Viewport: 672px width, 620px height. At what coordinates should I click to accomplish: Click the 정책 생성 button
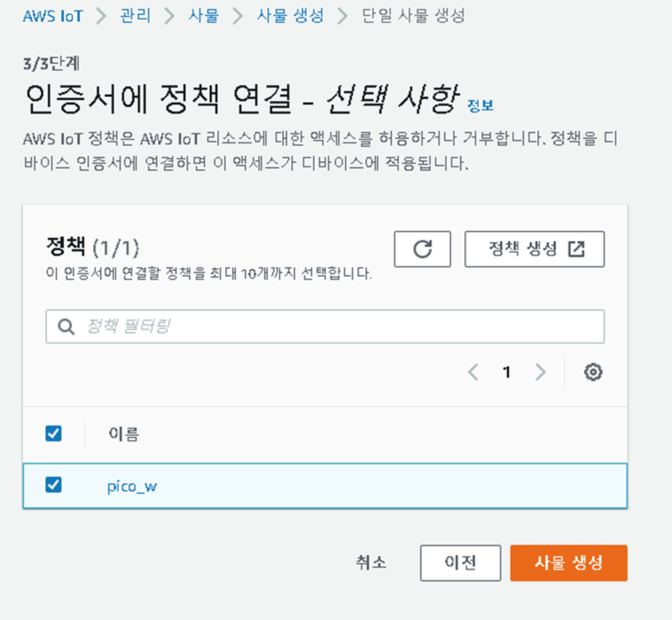click(x=534, y=249)
